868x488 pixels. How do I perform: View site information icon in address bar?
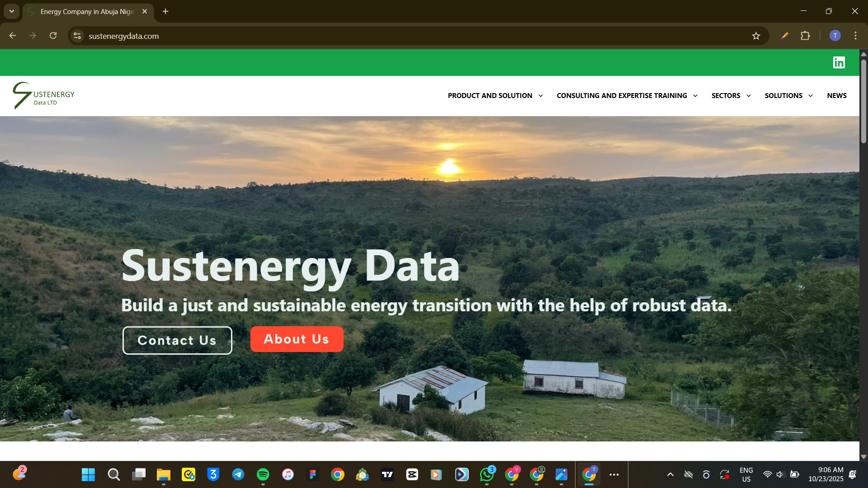tap(77, 36)
